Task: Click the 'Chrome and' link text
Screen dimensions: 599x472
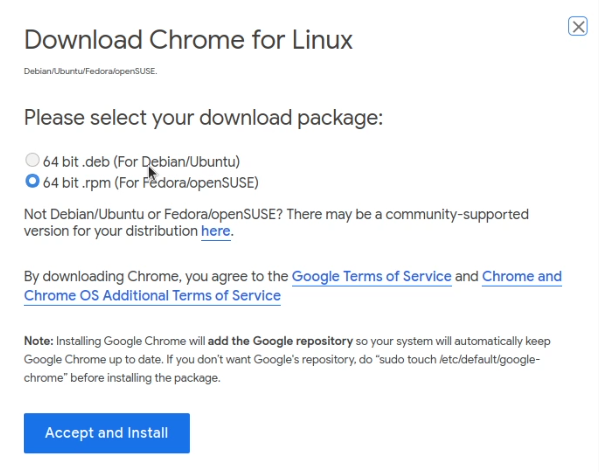Action: click(x=522, y=276)
